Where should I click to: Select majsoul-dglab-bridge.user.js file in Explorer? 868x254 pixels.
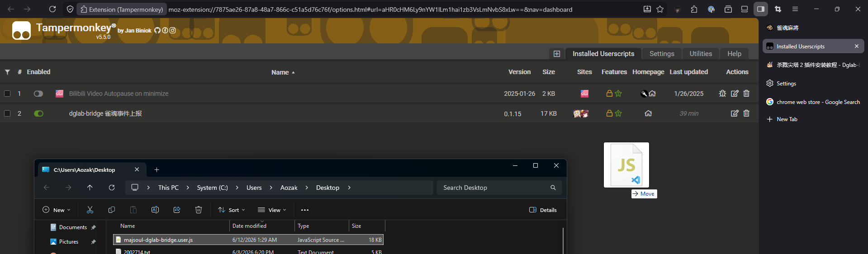[248, 240]
